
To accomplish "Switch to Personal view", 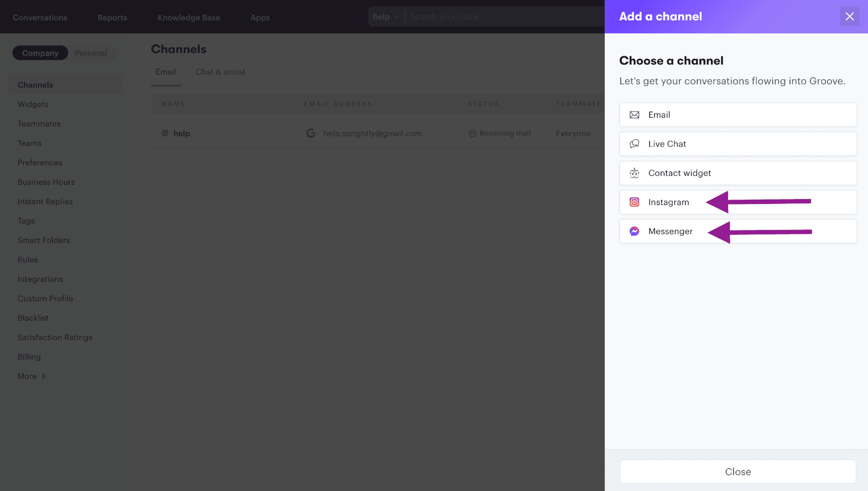I will click(91, 53).
